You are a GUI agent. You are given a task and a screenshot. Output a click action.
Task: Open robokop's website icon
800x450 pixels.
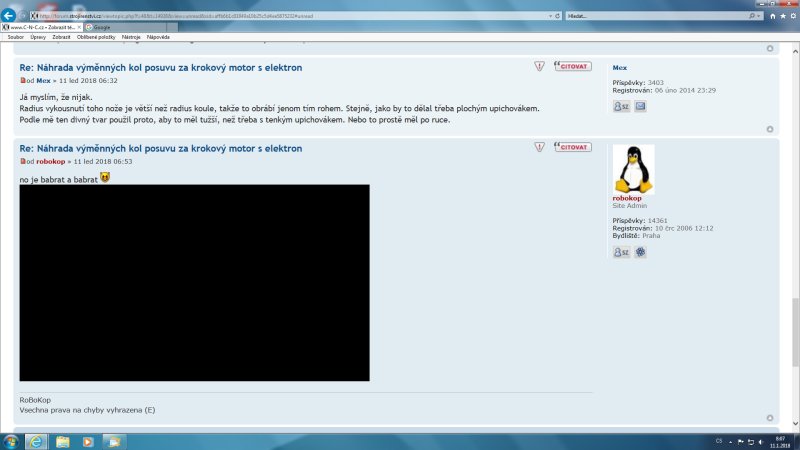(x=640, y=252)
